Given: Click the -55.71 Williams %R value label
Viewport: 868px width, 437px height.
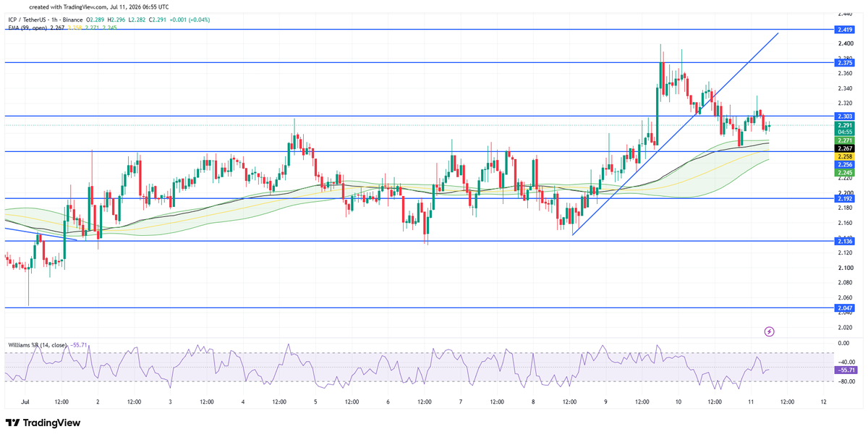Looking at the screenshot, I should point(846,370).
